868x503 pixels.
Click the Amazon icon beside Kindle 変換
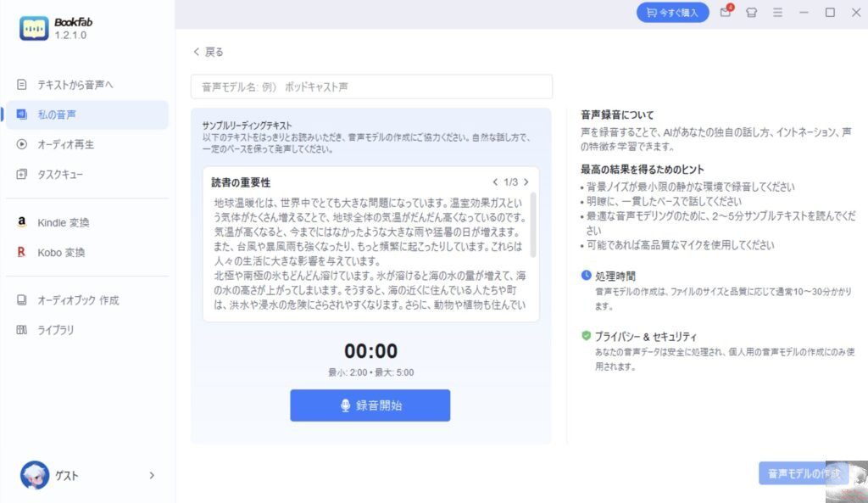click(x=22, y=222)
